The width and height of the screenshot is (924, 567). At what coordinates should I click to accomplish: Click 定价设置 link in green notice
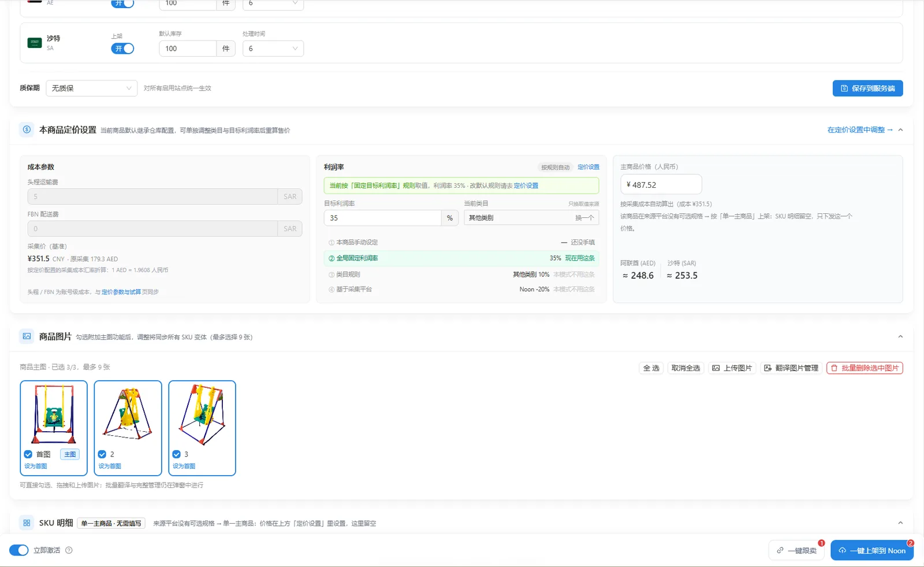click(526, 186)
